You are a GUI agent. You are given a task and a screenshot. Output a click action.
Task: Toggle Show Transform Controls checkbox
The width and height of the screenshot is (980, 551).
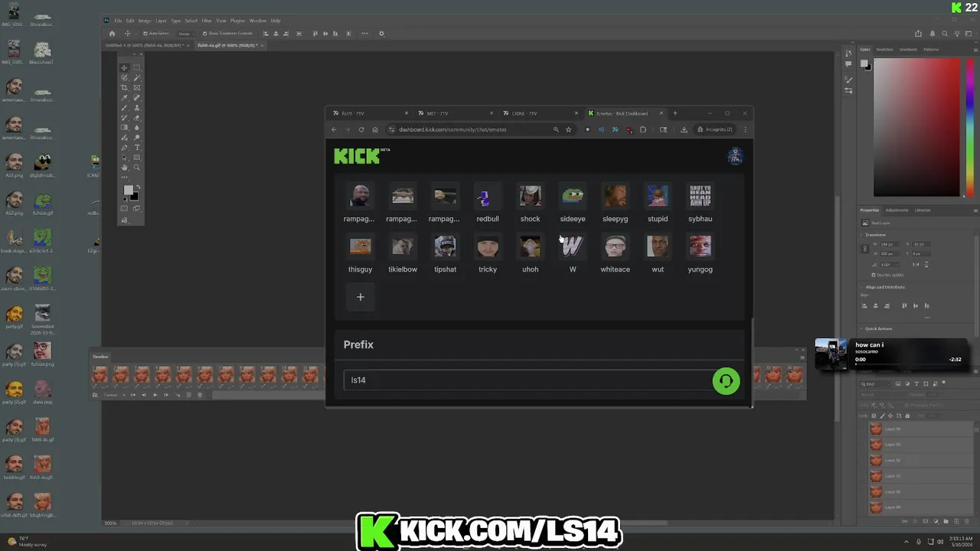(x=205, y=34)
